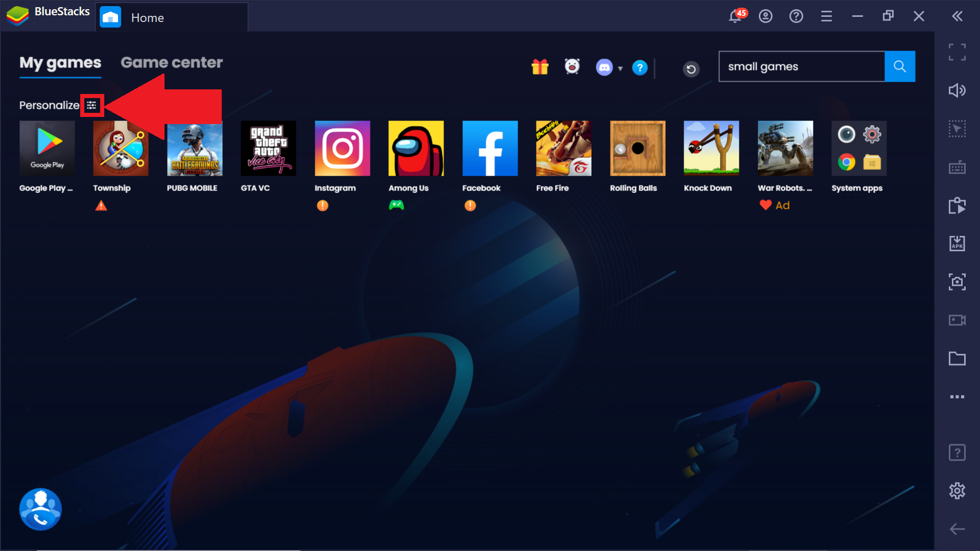Launch PUBG MOBILE

pyautogui.click(x=195, y=149)
